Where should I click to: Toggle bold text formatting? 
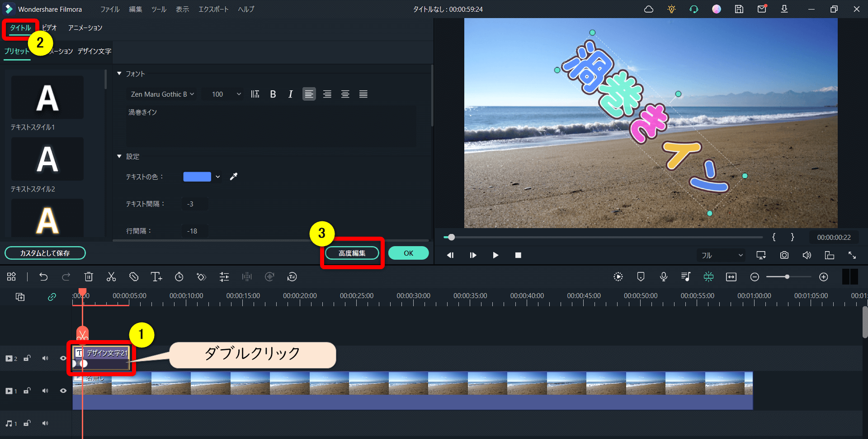(273, 94)
